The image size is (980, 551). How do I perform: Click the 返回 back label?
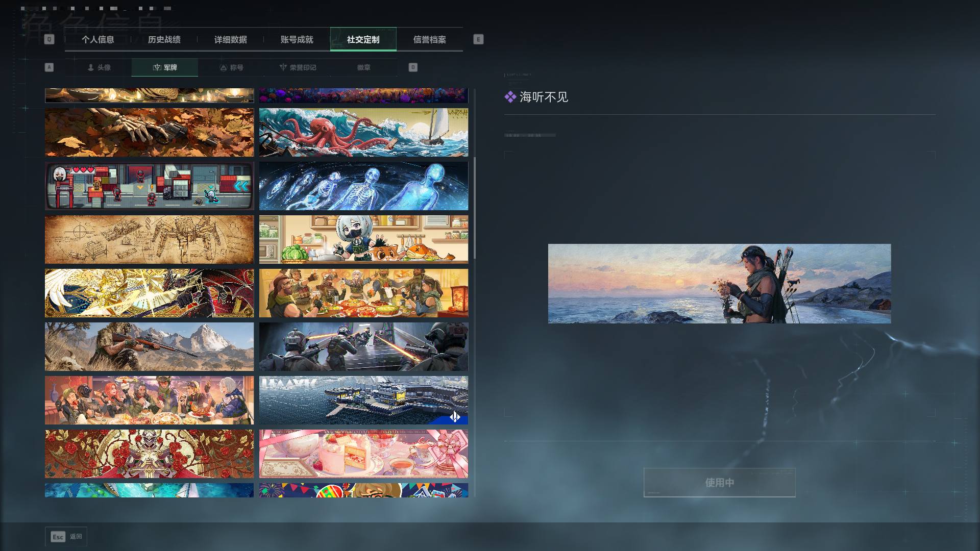[x=76, y=537]
